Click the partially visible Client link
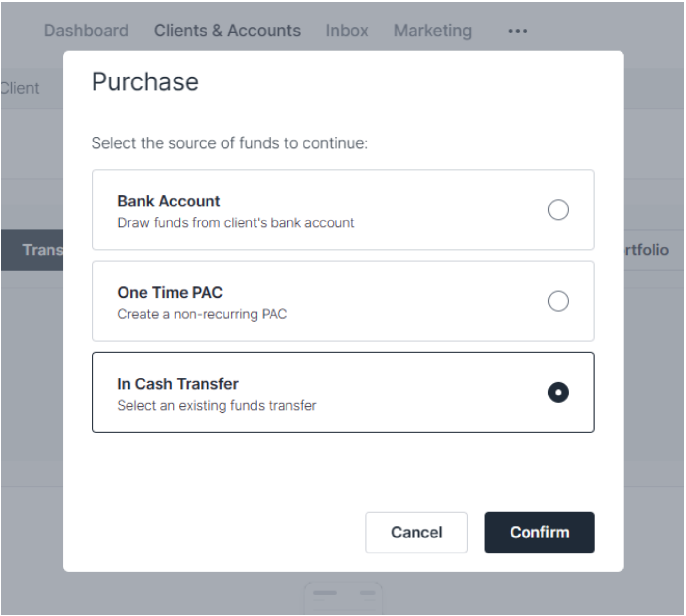Viewport: 686px width, 616px height. click(x=20, y=88)
